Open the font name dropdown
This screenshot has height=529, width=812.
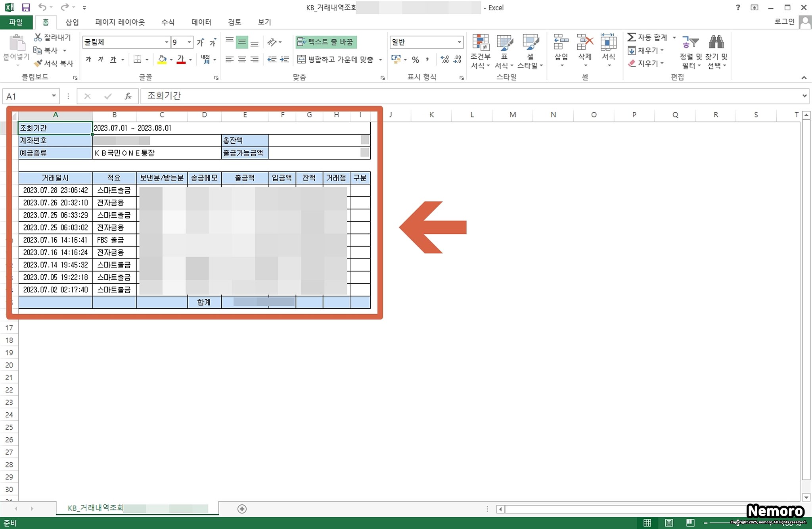[x=167, y=42]
